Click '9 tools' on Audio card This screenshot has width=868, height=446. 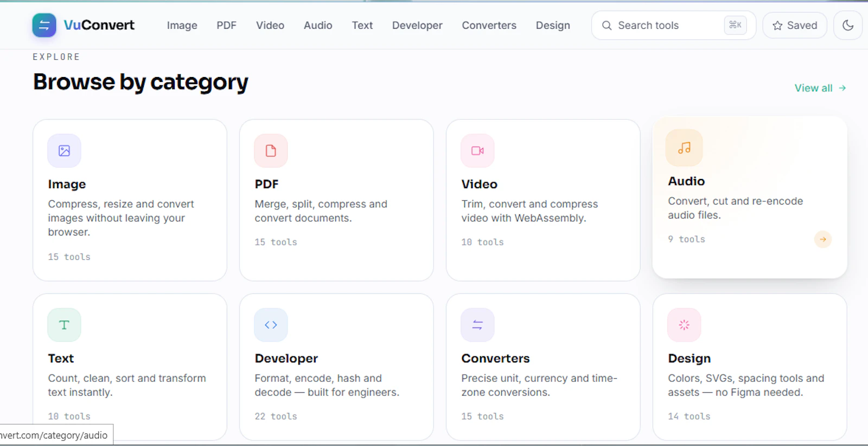(686, 239)
